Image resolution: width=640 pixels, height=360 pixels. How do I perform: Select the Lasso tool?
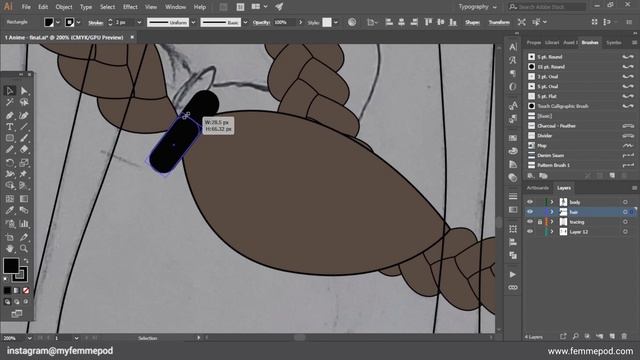[24, 102]
